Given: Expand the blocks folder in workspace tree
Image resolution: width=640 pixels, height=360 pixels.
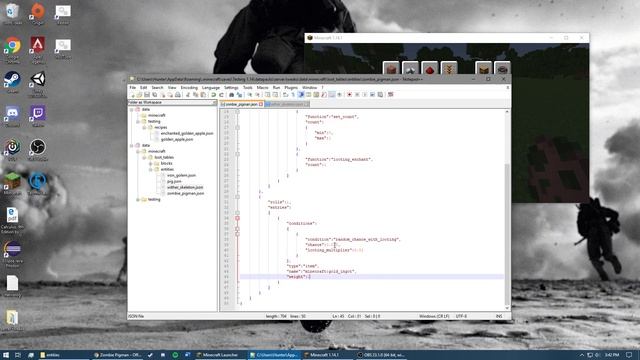Looking at the screenshot, I should pos(150,163).
